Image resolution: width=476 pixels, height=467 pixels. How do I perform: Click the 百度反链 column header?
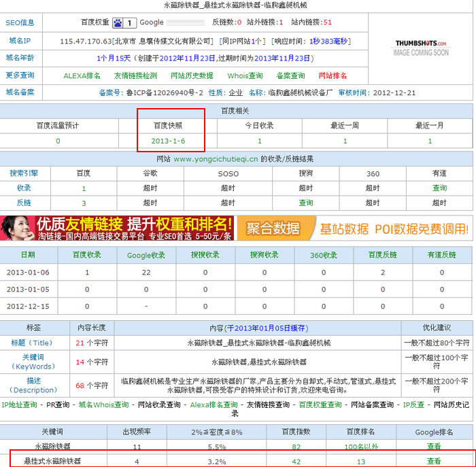(382, 255)
